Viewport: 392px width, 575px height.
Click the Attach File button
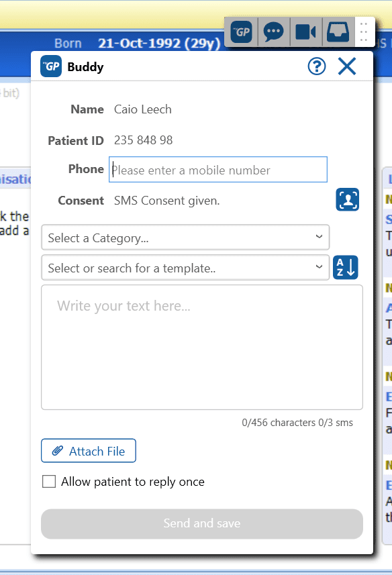(89, 451)
